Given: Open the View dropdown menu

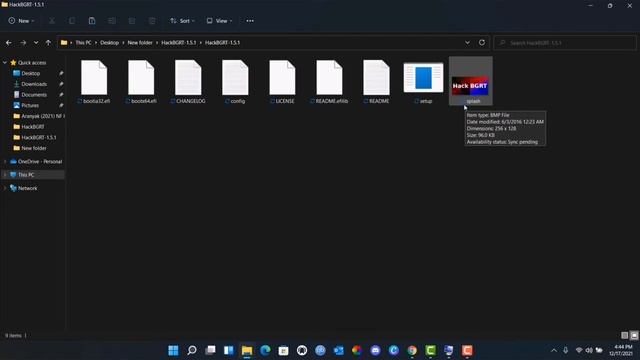Looking at the screenshot, I should click(219, 21).
